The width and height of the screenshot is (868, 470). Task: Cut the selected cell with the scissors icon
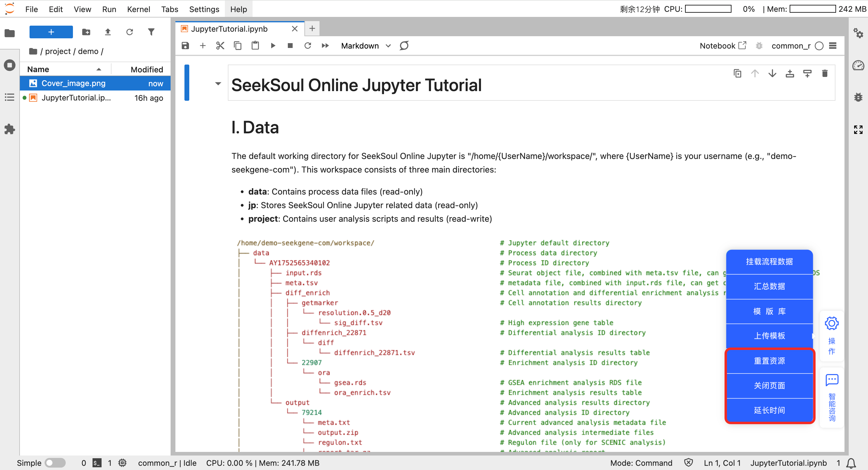tap(220, 46)
